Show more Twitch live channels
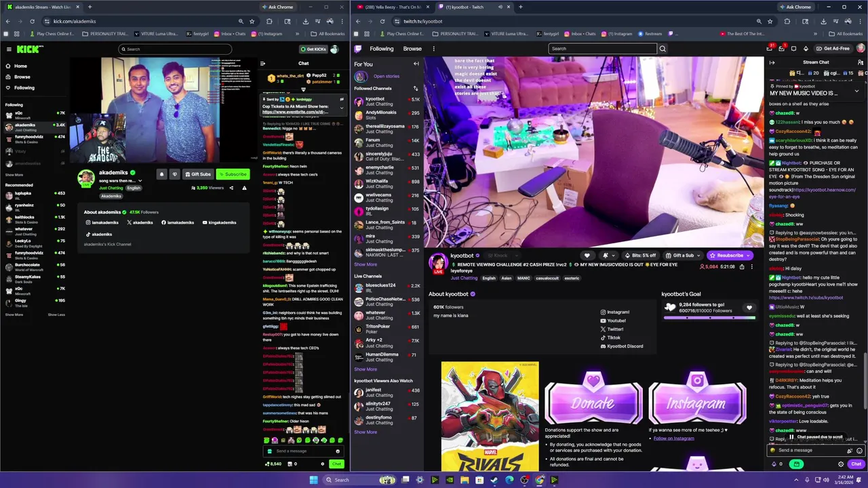The image size is (868, 488). pos(366,369)
